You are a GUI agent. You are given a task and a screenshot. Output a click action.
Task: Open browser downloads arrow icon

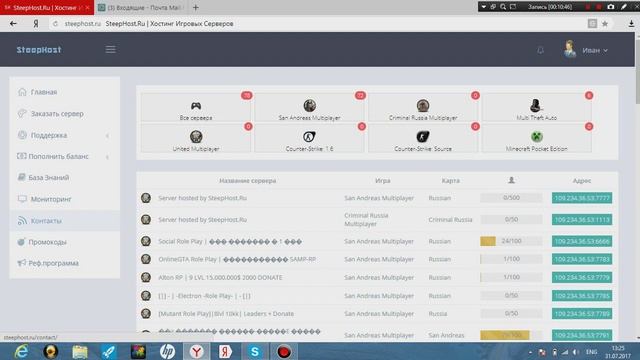pos(631,24)
